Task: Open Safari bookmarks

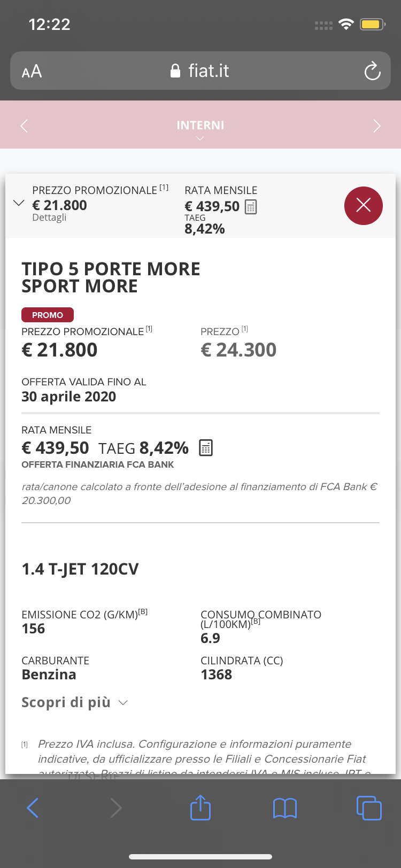Action: point(284,808)
